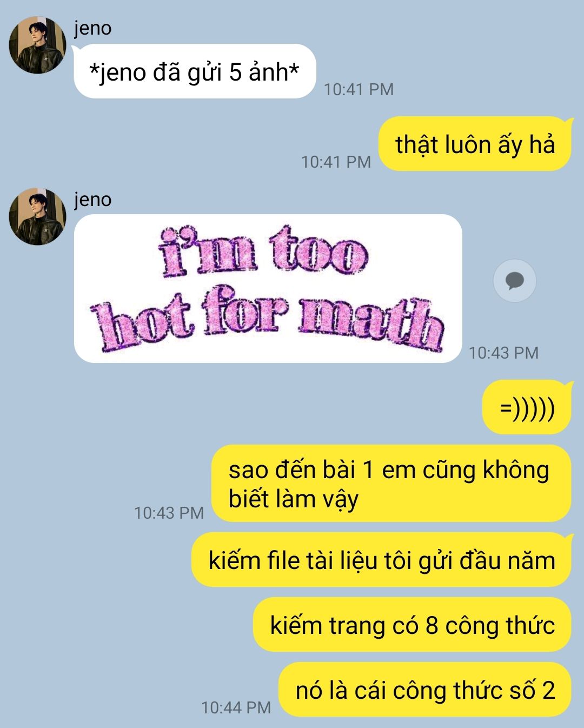584x728 pixels.
Task: Tap the comment bubble icon beside sticker
Action: [514, 281]
